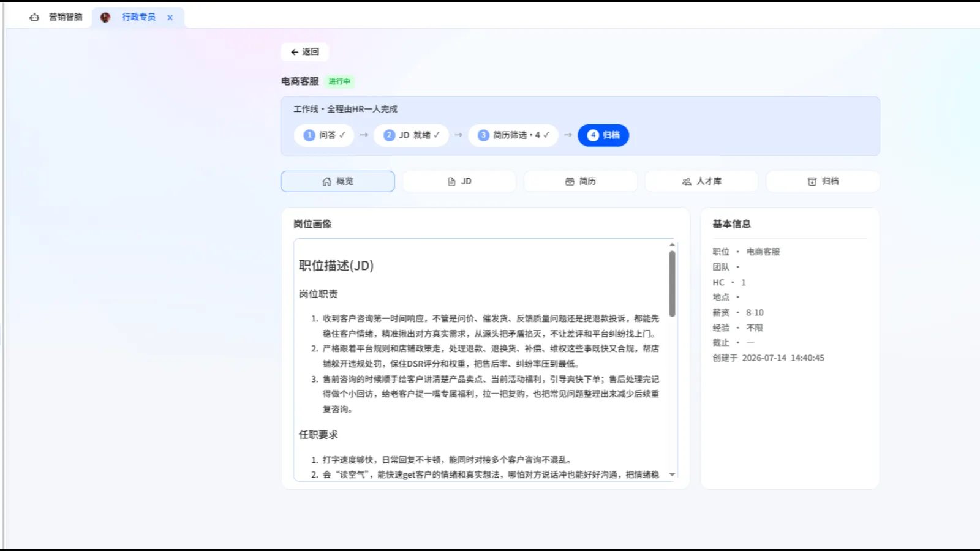Click the 团队 field label
The height and width of the screenshot is (551, 980).
click(721, 267)
